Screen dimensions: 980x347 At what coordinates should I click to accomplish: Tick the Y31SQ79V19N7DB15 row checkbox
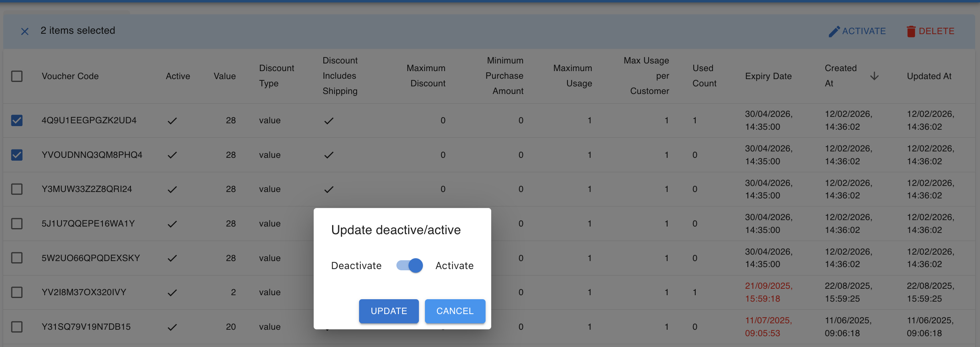coord(17,327)
